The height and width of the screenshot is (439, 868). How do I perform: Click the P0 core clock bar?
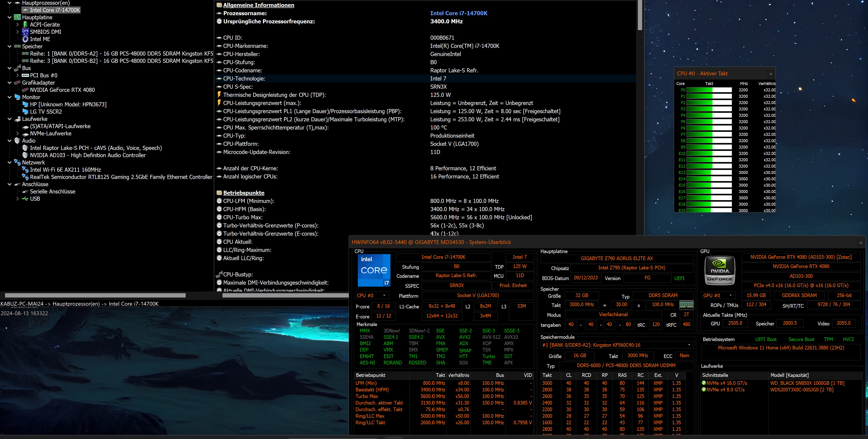click(x=709, y=90)
